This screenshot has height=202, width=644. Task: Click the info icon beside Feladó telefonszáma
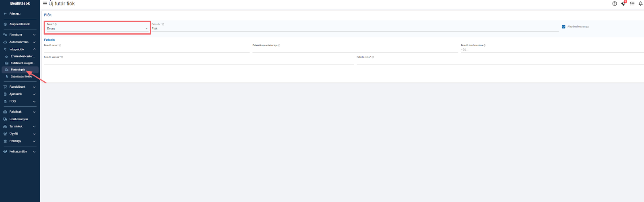pyautogui.click(x=485, y=45)
